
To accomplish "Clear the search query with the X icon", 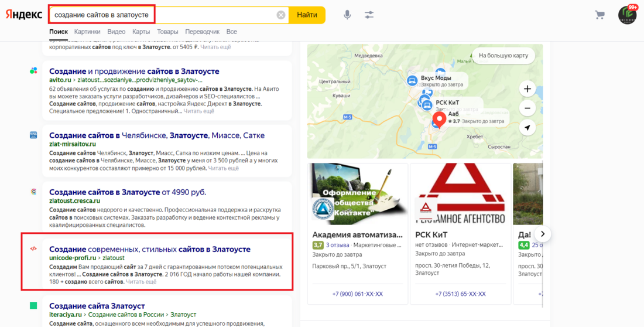I will tap(281, 15).
